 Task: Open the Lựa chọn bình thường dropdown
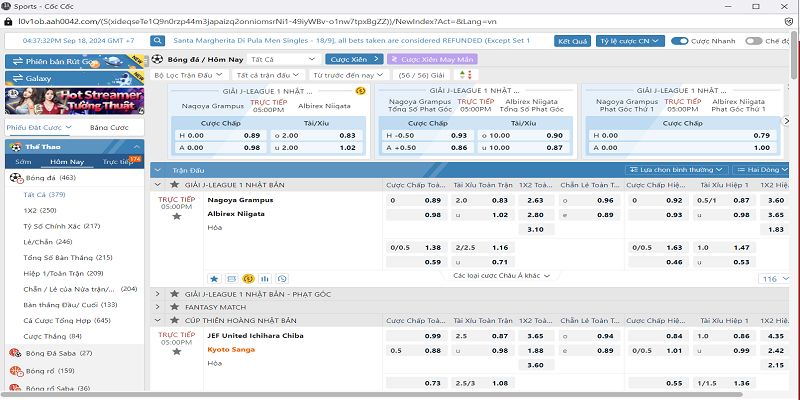[x=676, y=169]
